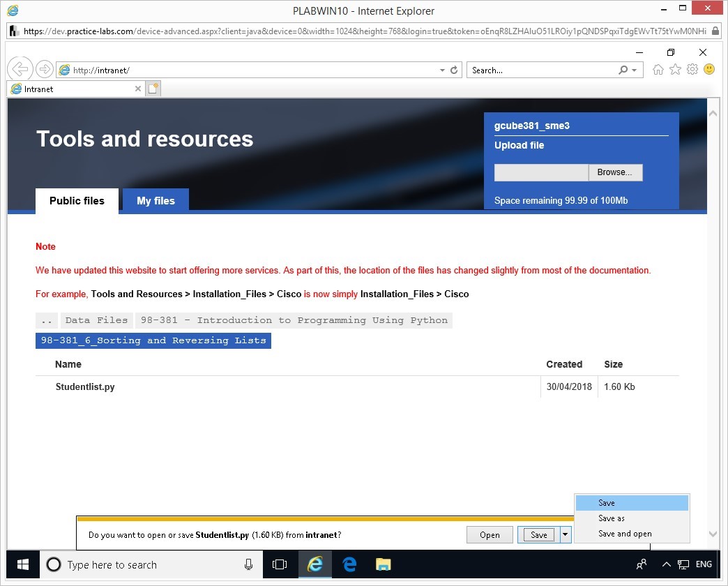Click the IE Forward navigation arrow
728x586 pixels.
click(x=44, y=69)
